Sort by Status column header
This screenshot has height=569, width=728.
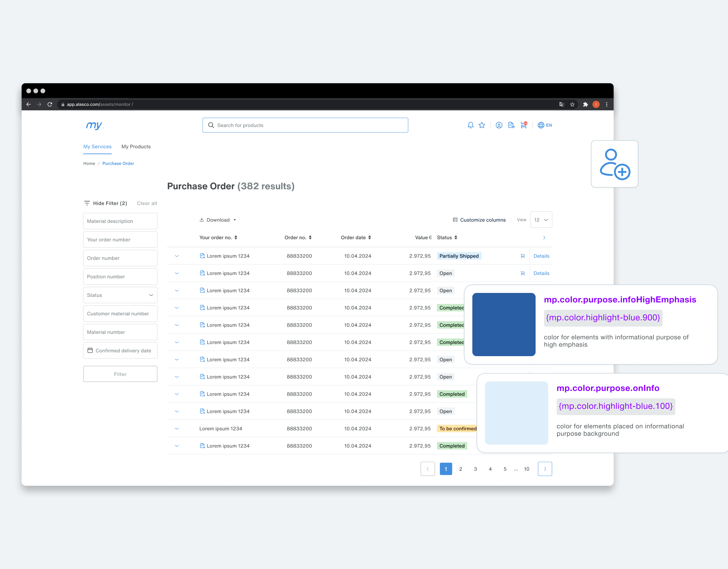(447, 238)
